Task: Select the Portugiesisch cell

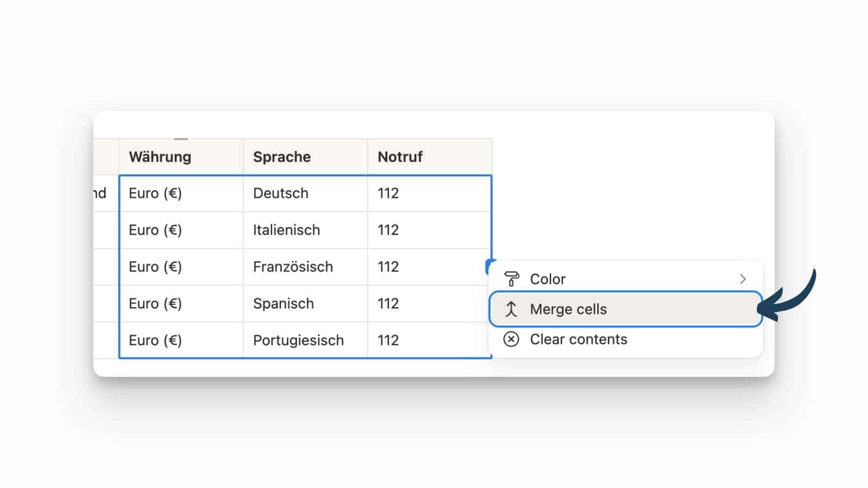Action: pos(305,340)
